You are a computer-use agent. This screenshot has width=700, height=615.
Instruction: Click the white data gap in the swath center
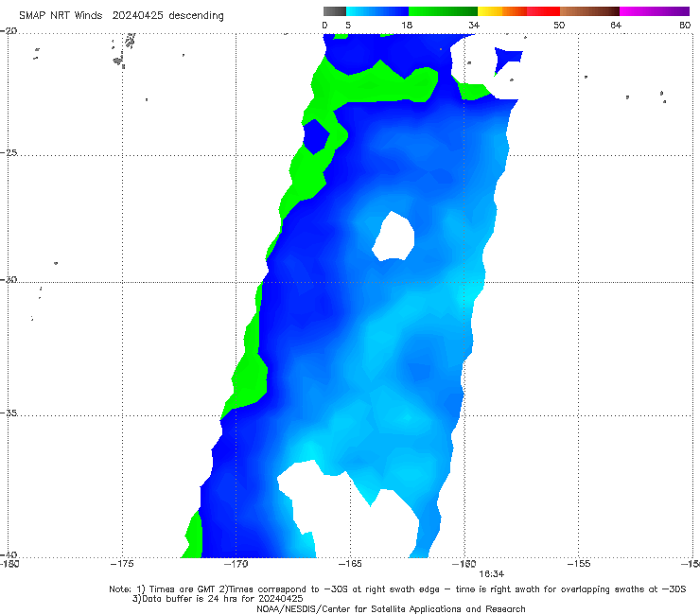pyautogui.click(x=394, y=237)
